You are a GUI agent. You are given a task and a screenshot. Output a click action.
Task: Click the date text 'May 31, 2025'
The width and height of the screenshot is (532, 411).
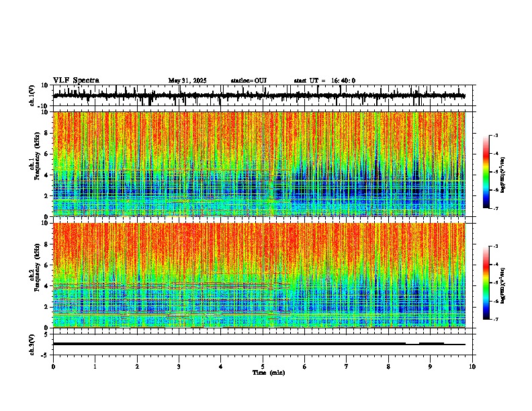pos(187,81)
